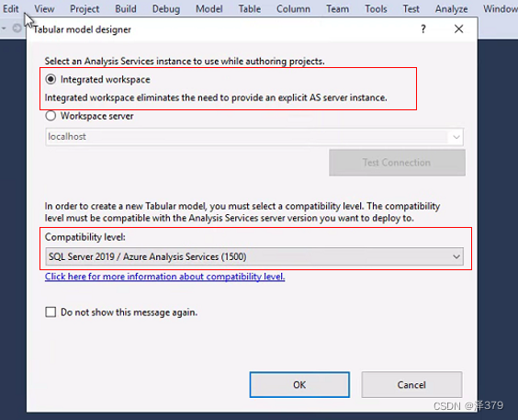Open the Test menu
This screenshot has height=420, width=518.
[411, 8]
